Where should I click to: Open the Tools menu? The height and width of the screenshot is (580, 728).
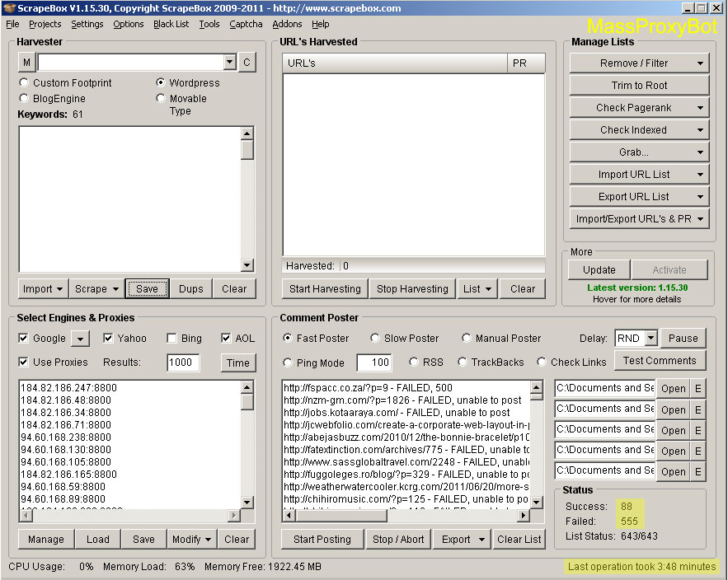tap(209, 24)
